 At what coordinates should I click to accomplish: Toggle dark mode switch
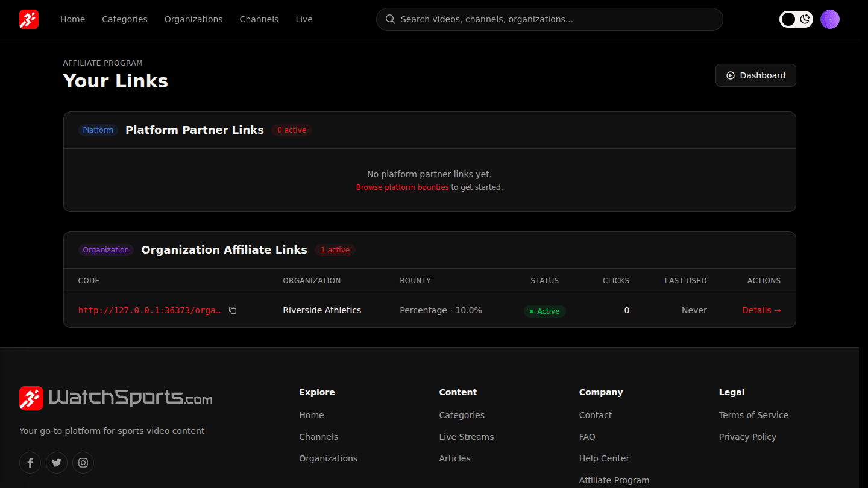tap(796, 19)
